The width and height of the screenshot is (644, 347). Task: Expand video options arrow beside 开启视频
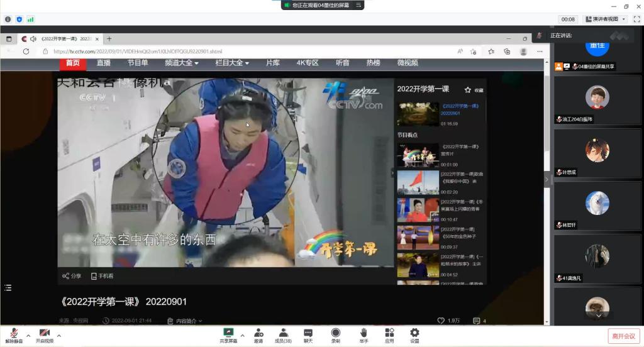click(58, 335)
